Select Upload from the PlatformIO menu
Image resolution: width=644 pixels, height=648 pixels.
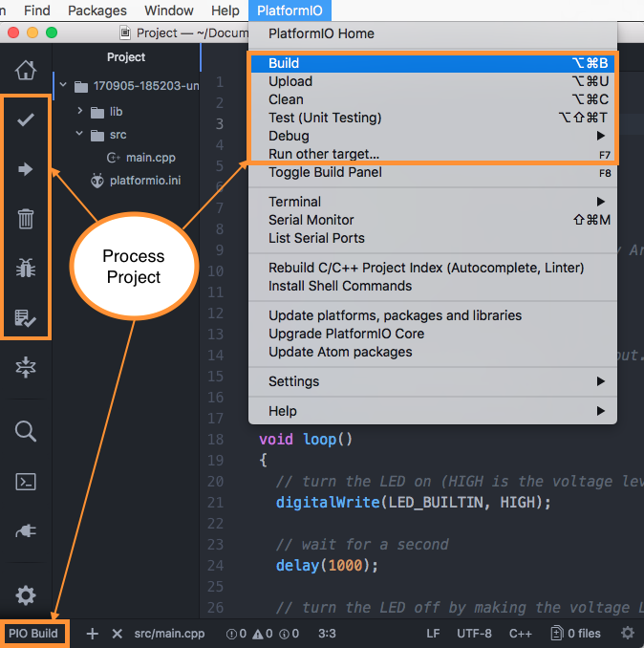tap(290, 81)
